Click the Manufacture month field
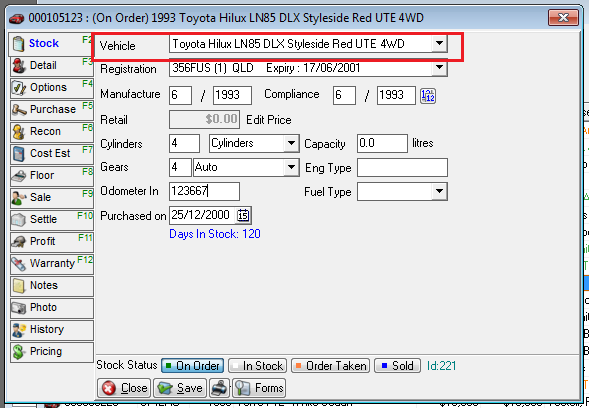 click(180, 95)
